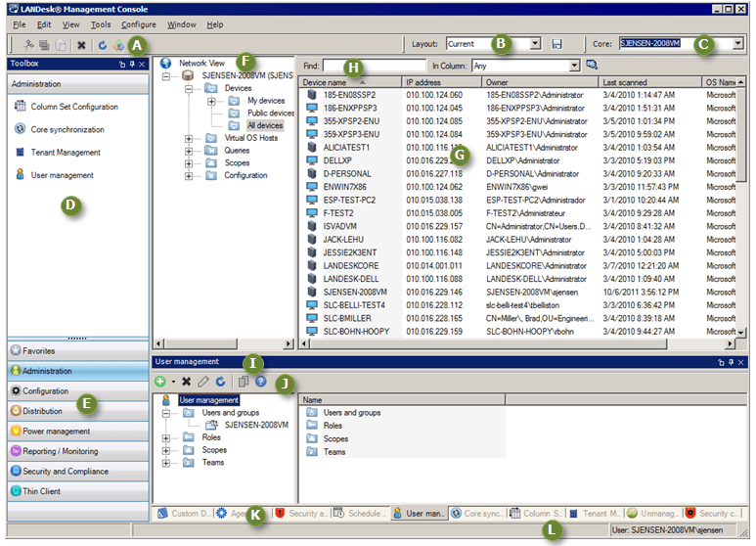Open the Help menu
This screenshot has height=546, width=756.
tap(215, 24)
